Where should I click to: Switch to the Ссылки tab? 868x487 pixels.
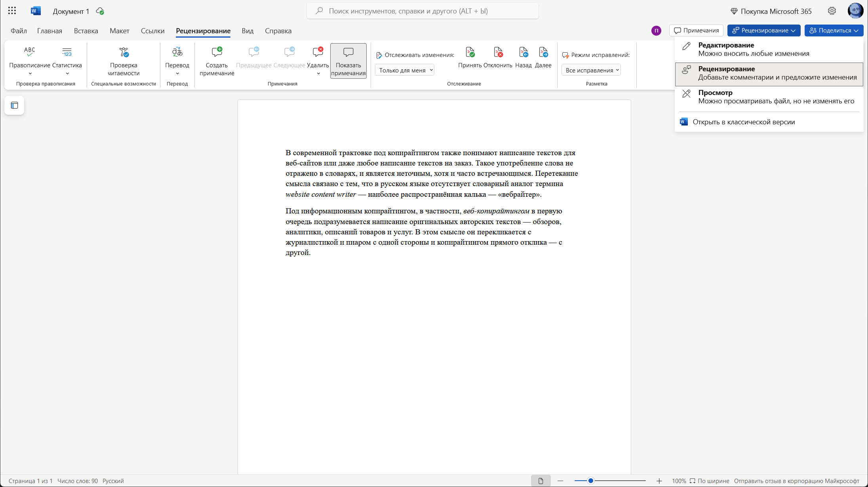152,31
